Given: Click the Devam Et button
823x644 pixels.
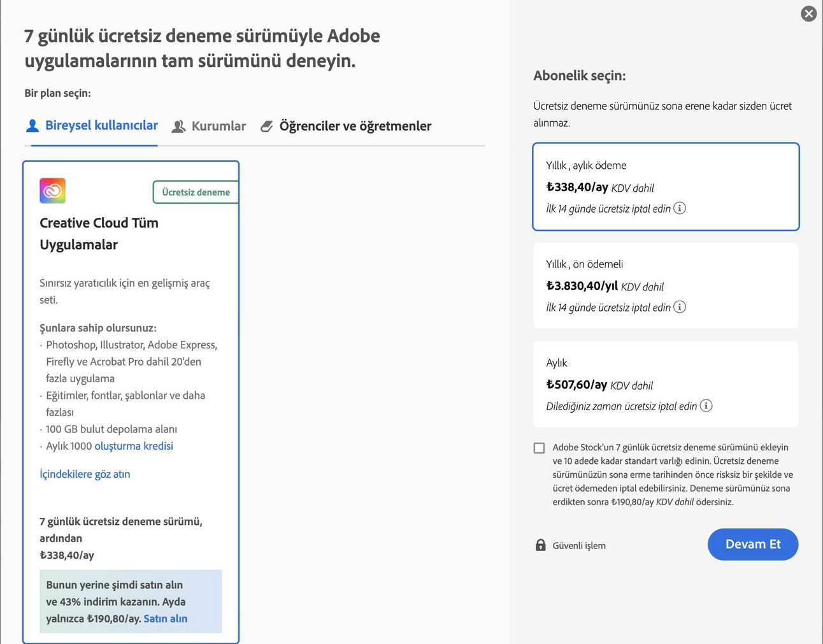Looking at the screenshot, I should [753, 545].
